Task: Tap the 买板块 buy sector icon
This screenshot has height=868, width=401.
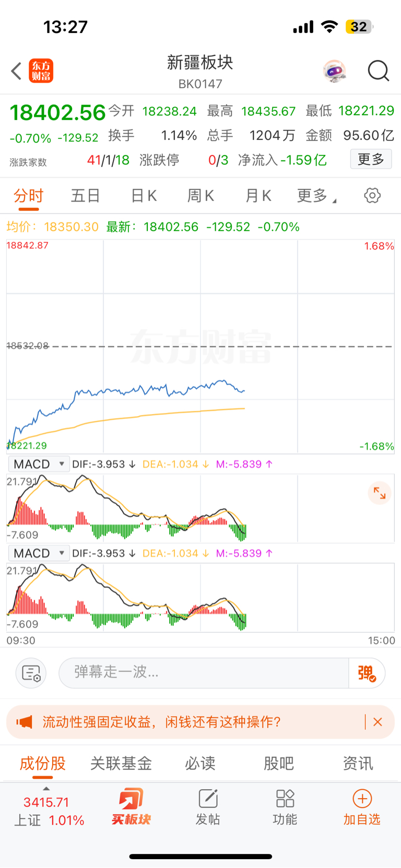Action: [x=131, y=806]
